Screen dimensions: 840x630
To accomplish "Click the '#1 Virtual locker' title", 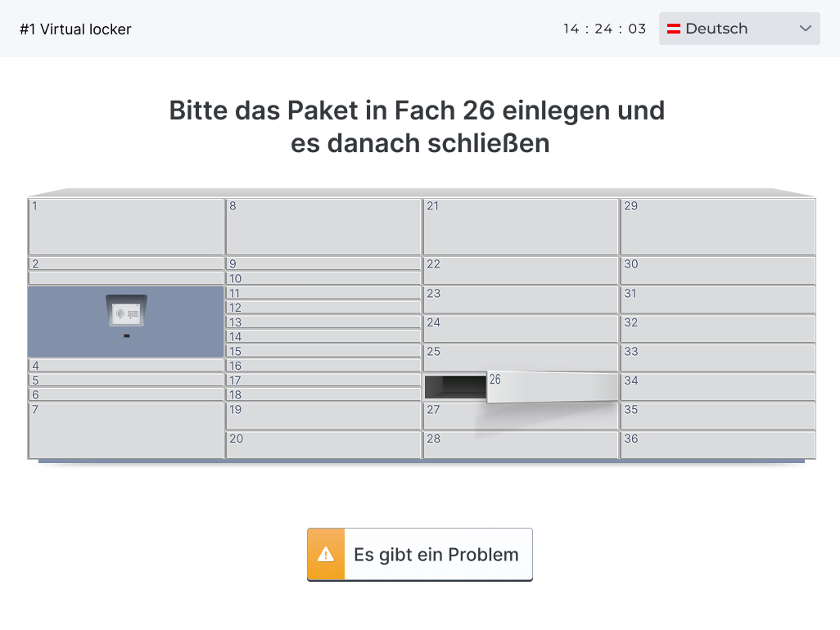I will (x=75, y=29).
